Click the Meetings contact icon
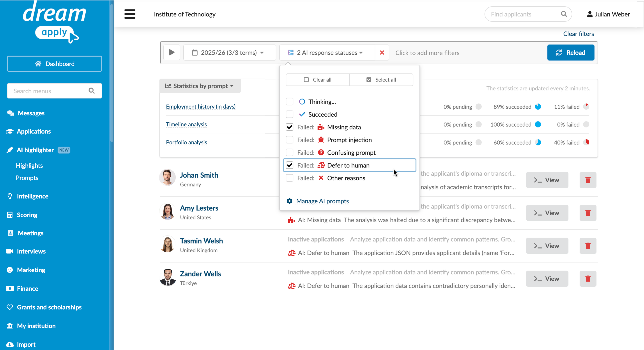 (x=10, y=233)
